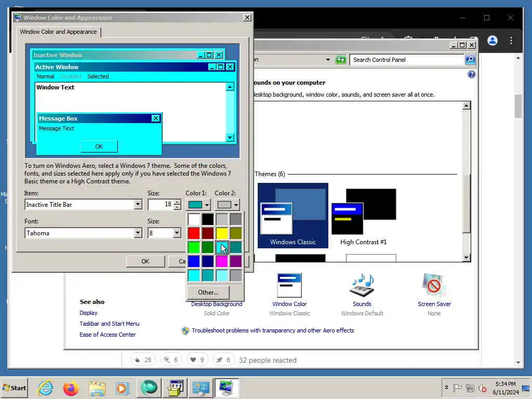Click the green globe browser taskbar icon
This screenshot has height=399, width=532.
[x=149, y=388]
